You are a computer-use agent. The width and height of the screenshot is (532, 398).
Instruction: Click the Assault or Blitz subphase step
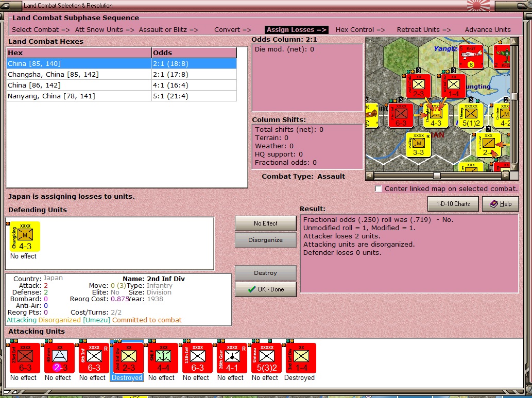[168, 30]
